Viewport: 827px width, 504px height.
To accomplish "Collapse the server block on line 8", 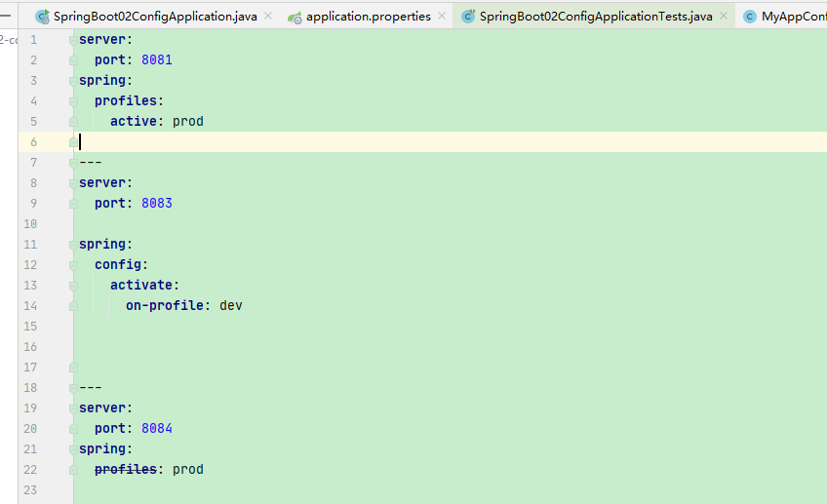I will click(x=73, y=183).
